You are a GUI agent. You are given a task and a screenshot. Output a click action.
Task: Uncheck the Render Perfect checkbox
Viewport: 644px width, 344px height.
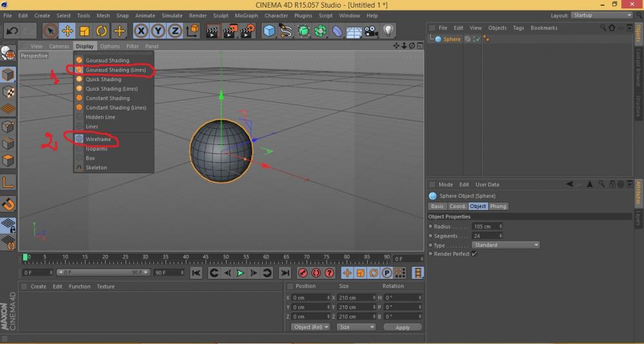click(x=474, y=254)
